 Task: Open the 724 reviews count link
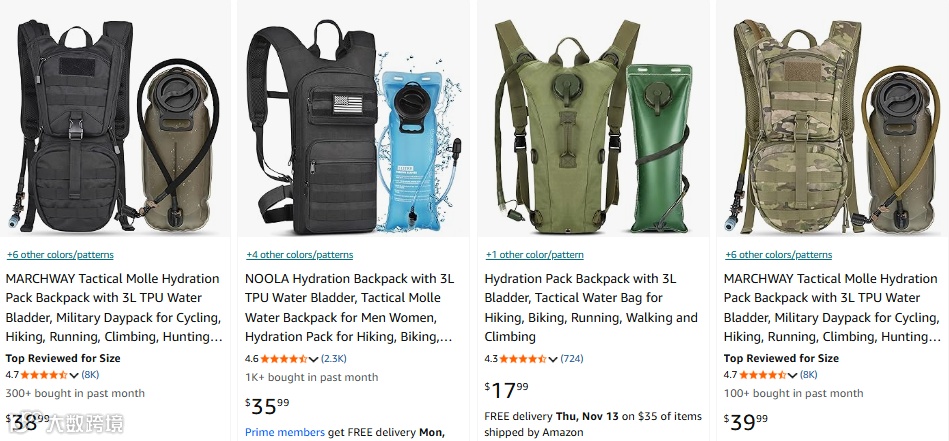(572, 359)
